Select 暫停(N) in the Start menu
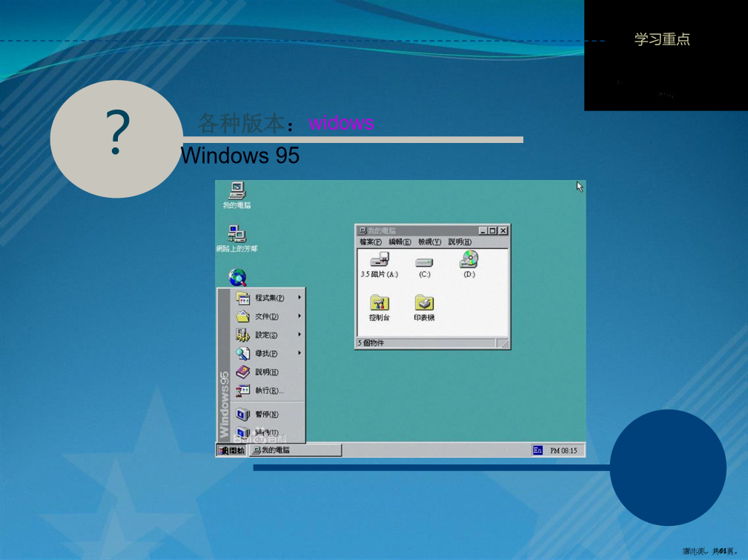 (x=268, y=415)
